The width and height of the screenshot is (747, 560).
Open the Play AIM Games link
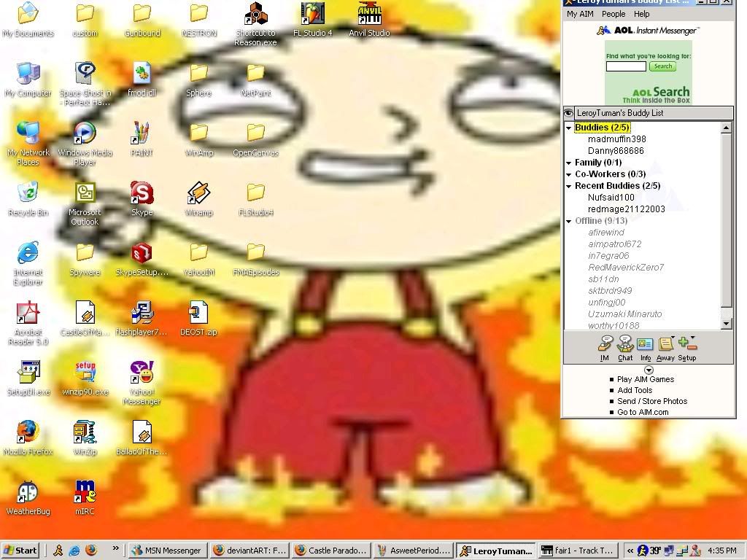coord(646,379)
